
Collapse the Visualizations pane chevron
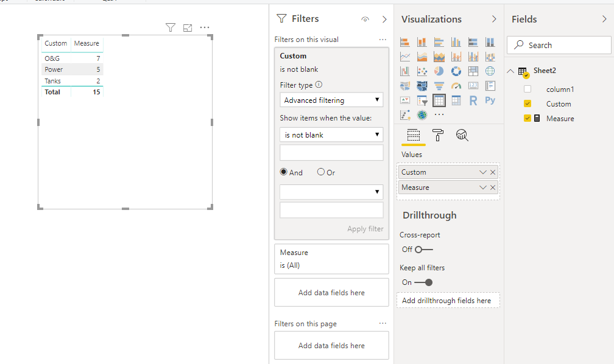click(x=494, y=19)
